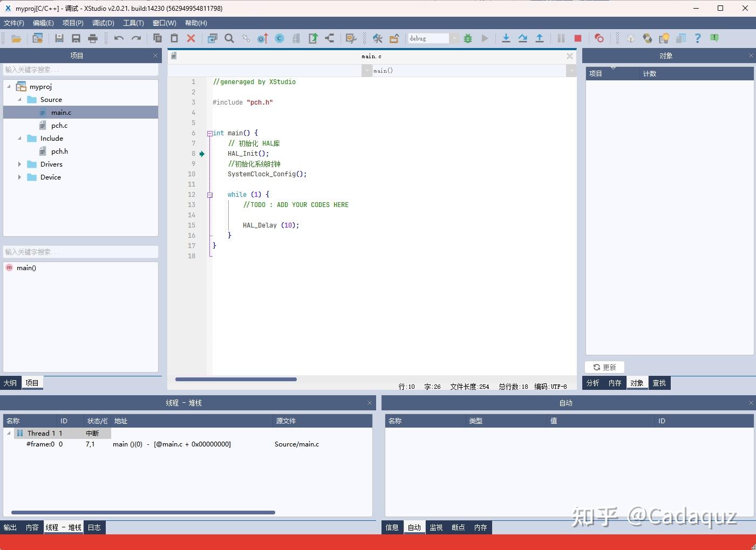
Task: Collapse the myproj root node
Action: (9, 86)
